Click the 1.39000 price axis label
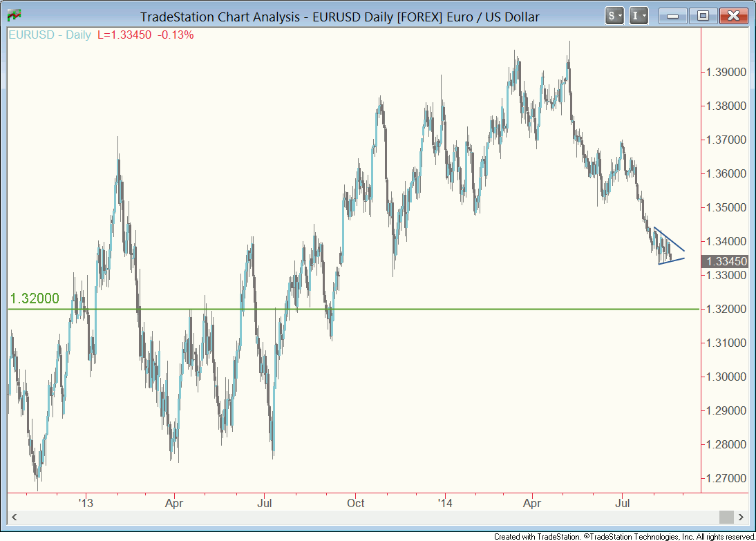This screenshot has height=541, width=756. pos(726,72)
